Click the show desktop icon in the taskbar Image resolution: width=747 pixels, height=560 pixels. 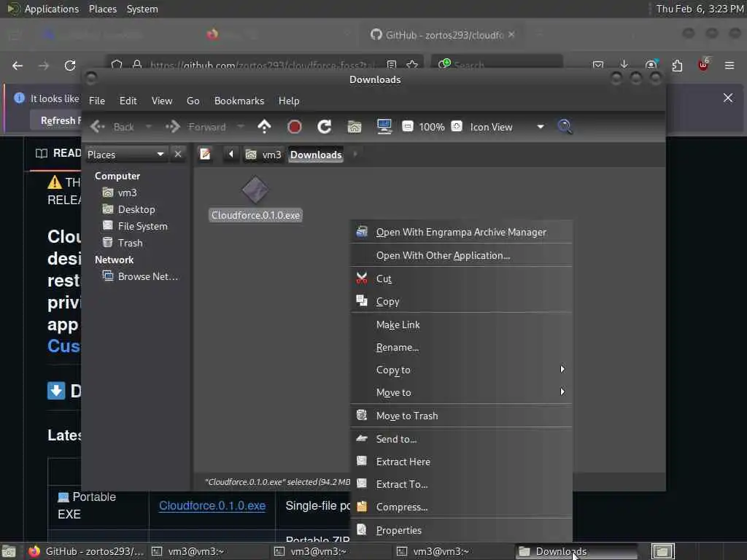tap(9, 551)
